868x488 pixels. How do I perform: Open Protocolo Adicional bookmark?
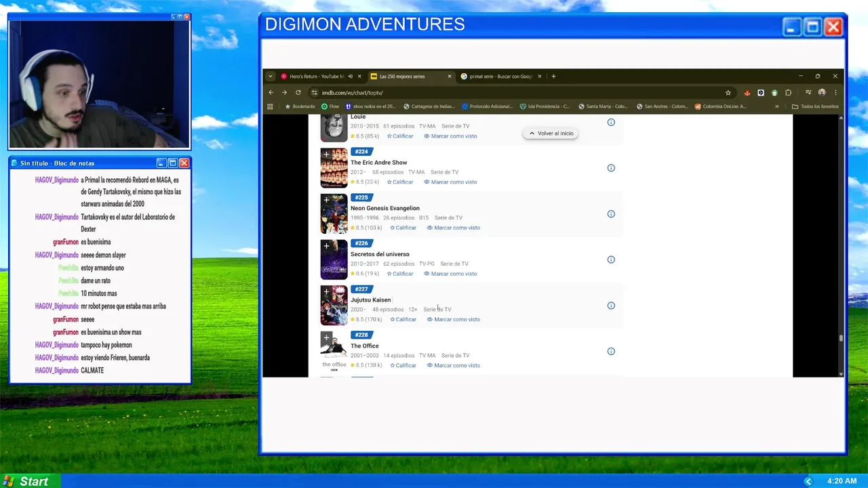coord(488,106)
